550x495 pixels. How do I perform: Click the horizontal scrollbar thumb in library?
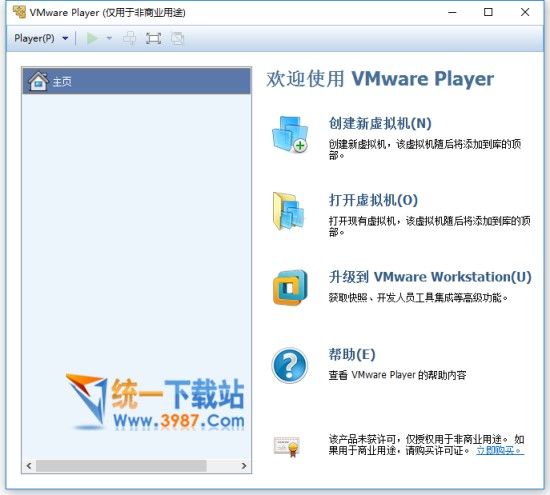tap(121, 466)
